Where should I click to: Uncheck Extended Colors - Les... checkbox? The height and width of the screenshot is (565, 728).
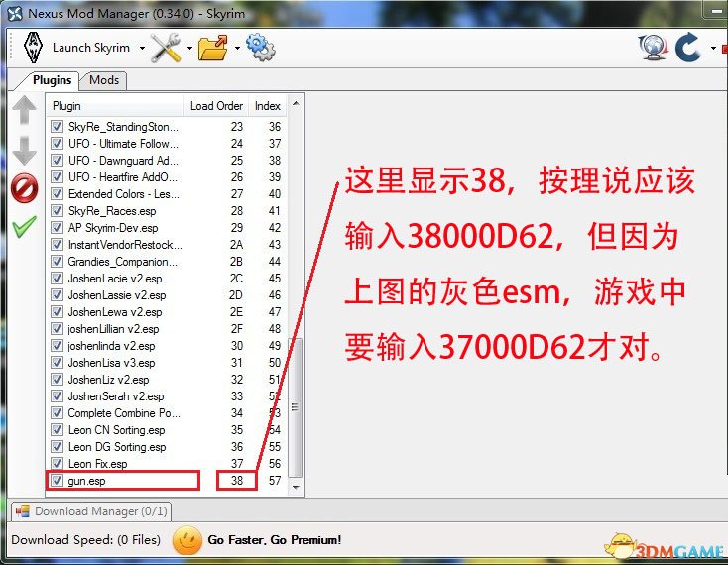click(x=58, y=194)
